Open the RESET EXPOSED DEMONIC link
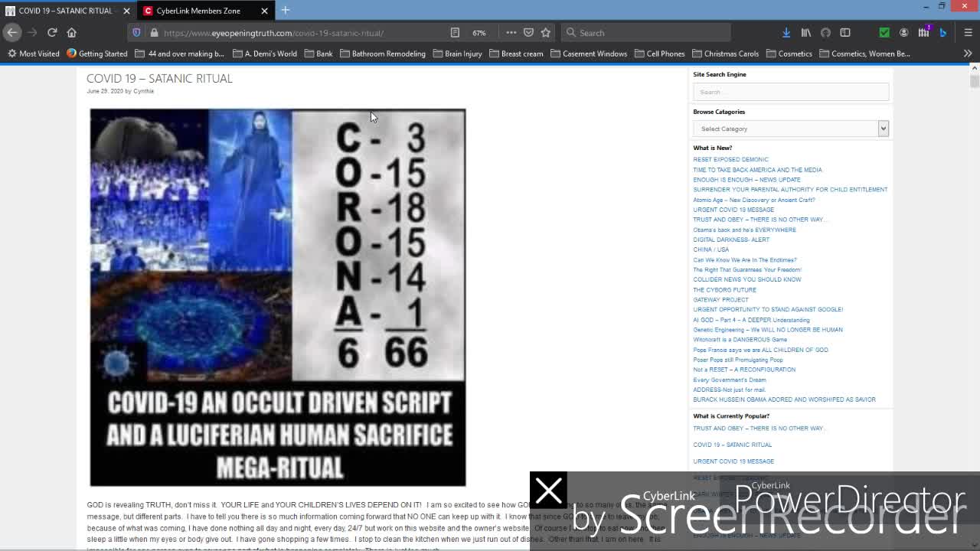 [x=730, y=160]
